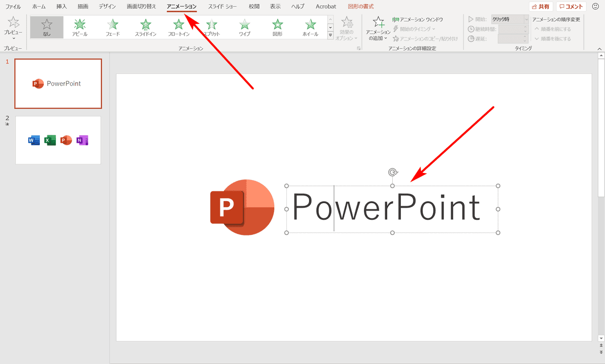Open animation effects dialog launcher
Screen dimensions: 605x364
pyautogui.click(x=359, y=48)
